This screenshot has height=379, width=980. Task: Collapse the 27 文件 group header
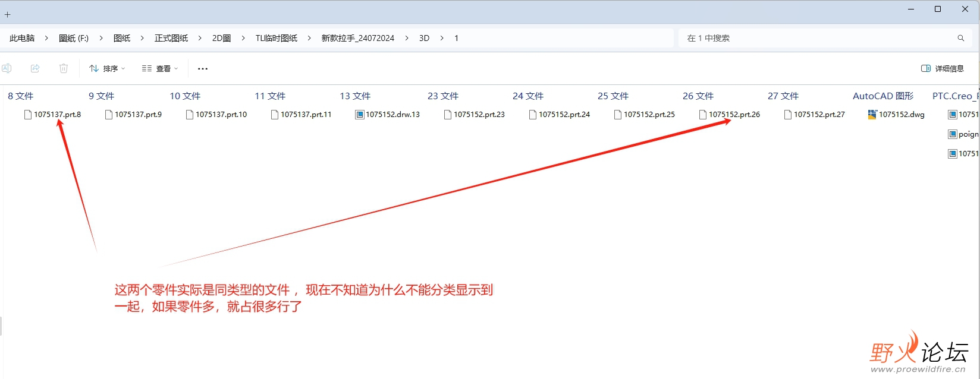tap(783, 96)
